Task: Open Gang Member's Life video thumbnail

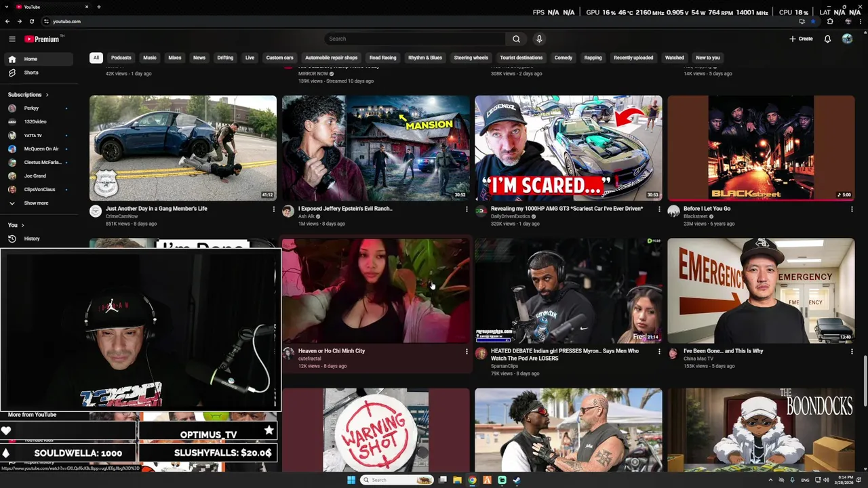Action: (183, 148)
